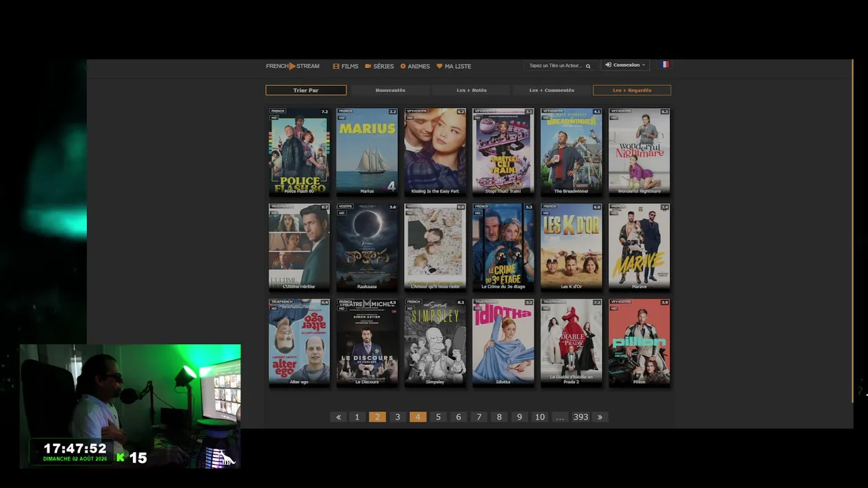Open L'Ultime Héritier poster
The height and width of the screenshot is (488, 868).
[299, 247]
